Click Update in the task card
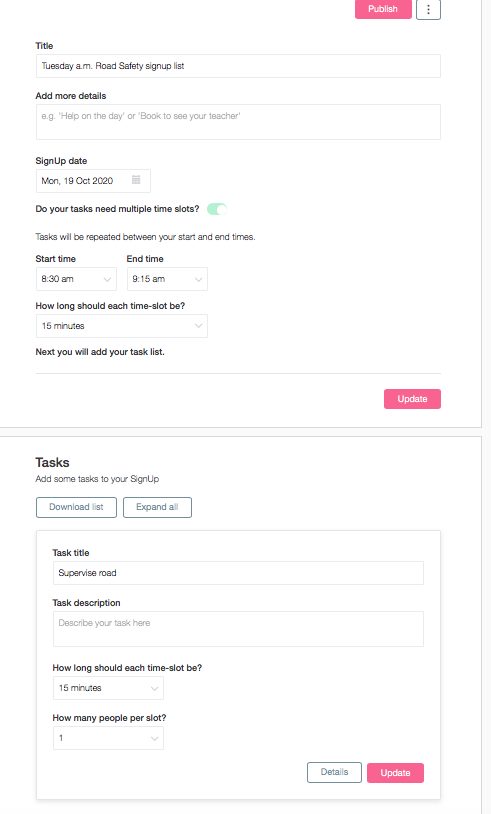The height and width of the screenshot is (814, 491). pos(395,772)
